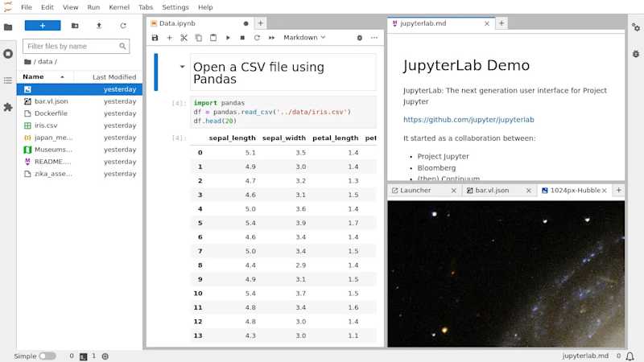Open the Tabs menu

(146, 7)
